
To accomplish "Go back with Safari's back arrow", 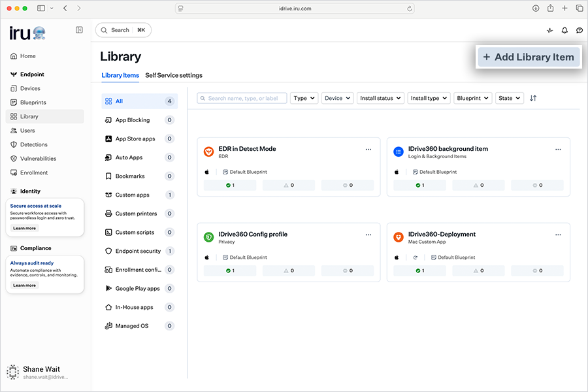I will [x=65, y=8].
